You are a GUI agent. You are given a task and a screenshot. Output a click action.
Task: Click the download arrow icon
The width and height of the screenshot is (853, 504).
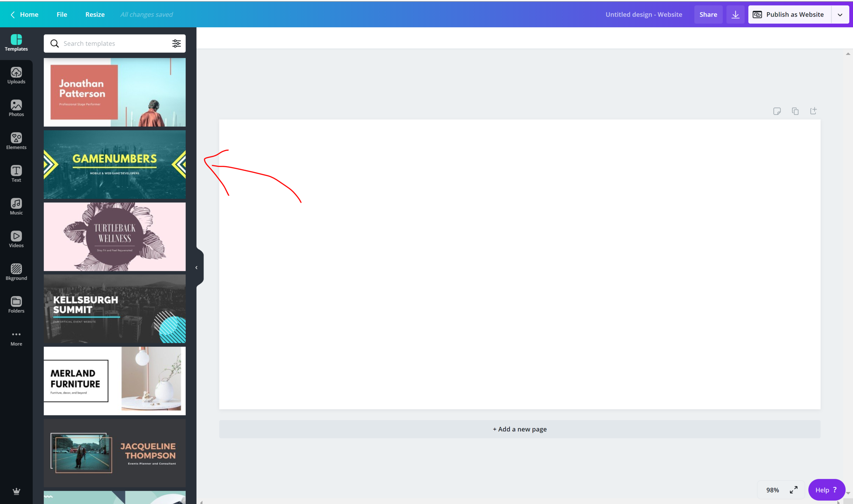coord(735,14)
